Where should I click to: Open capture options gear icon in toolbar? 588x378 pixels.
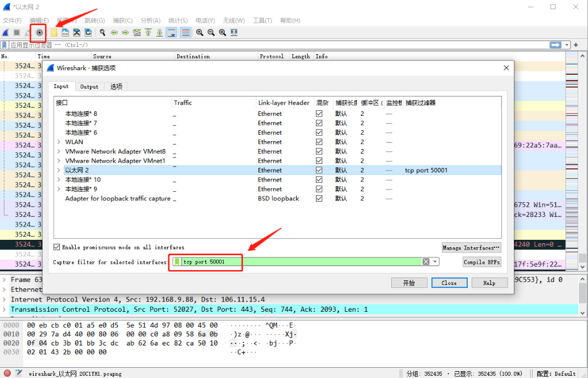(39, 33)
